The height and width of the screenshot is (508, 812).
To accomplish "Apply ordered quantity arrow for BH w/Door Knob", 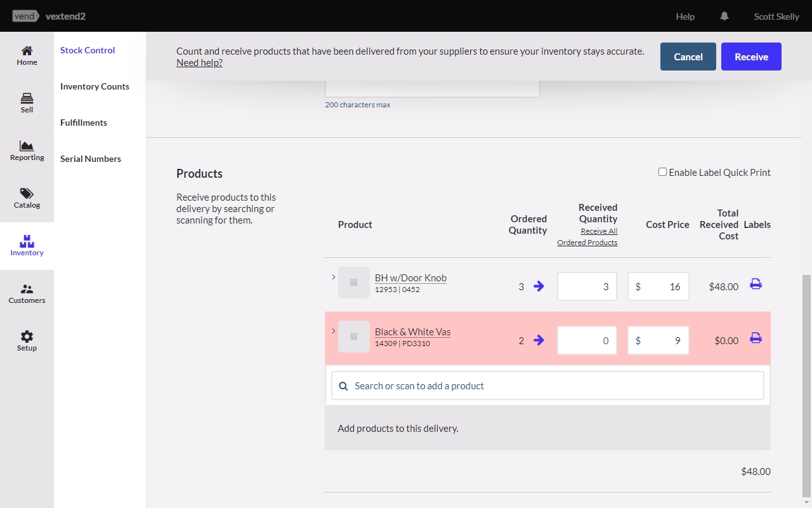I will (x=539, y=286).
